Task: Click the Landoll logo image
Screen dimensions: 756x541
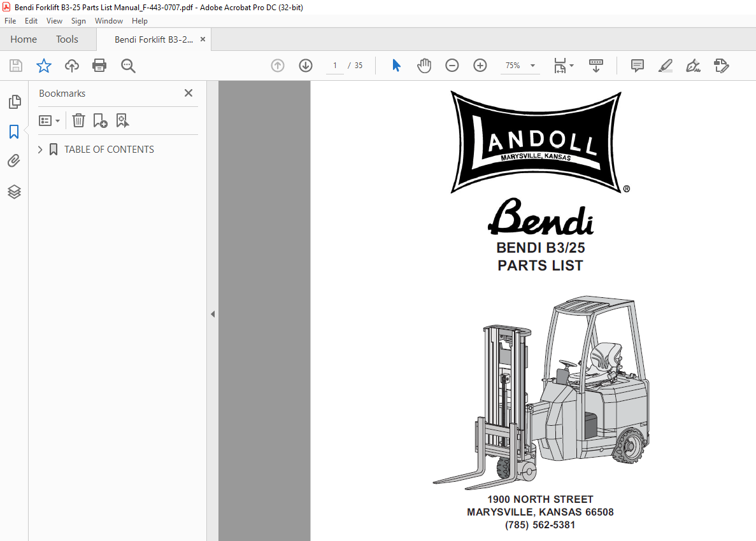Action: tap(539, 143)
